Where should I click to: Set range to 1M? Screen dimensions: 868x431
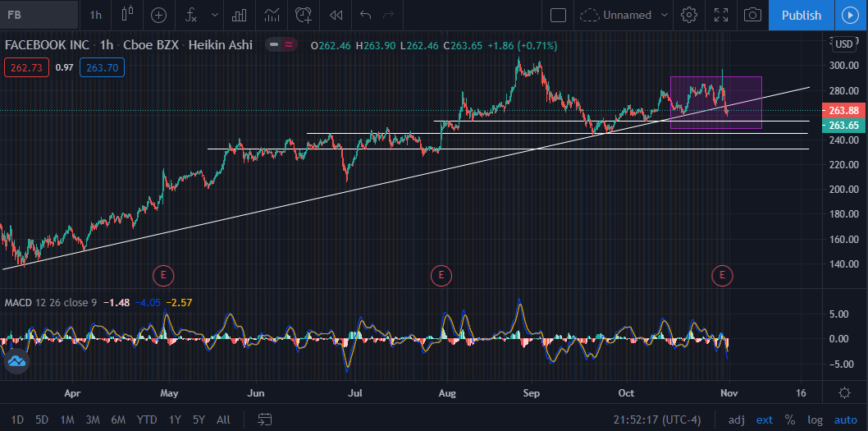point(67,420)
